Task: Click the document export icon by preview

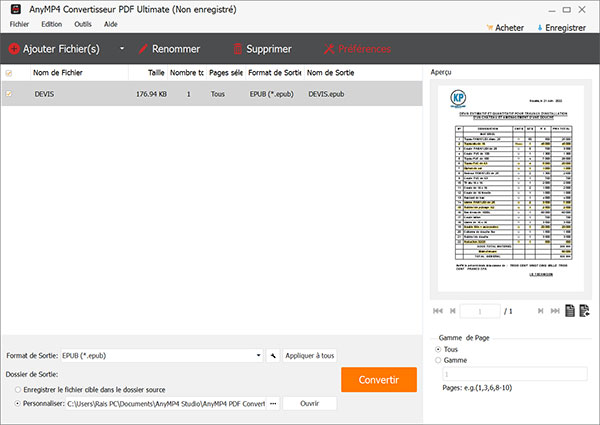Action: (x=584, y=310)
